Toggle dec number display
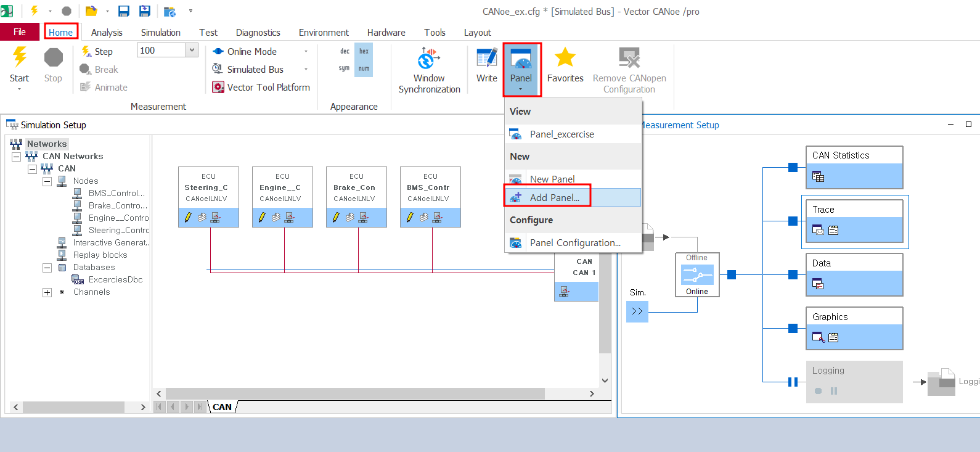Image resolution: width=980 pixels, height=452 pixels. [x=345, y=51]
